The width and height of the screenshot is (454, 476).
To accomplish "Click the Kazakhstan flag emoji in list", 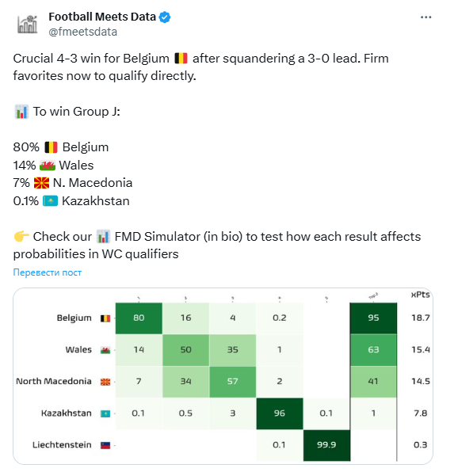I will pos(50,201).
